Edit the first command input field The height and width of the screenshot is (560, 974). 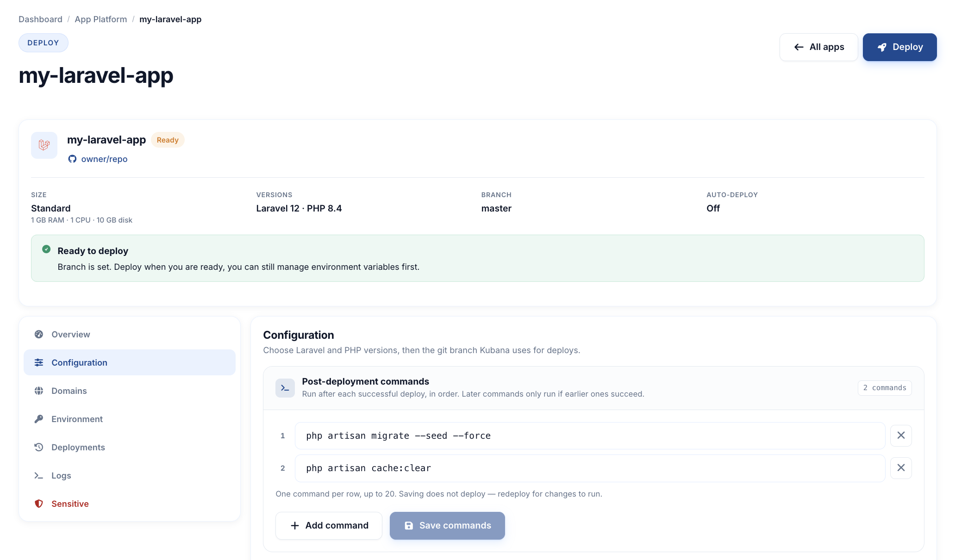590,436
